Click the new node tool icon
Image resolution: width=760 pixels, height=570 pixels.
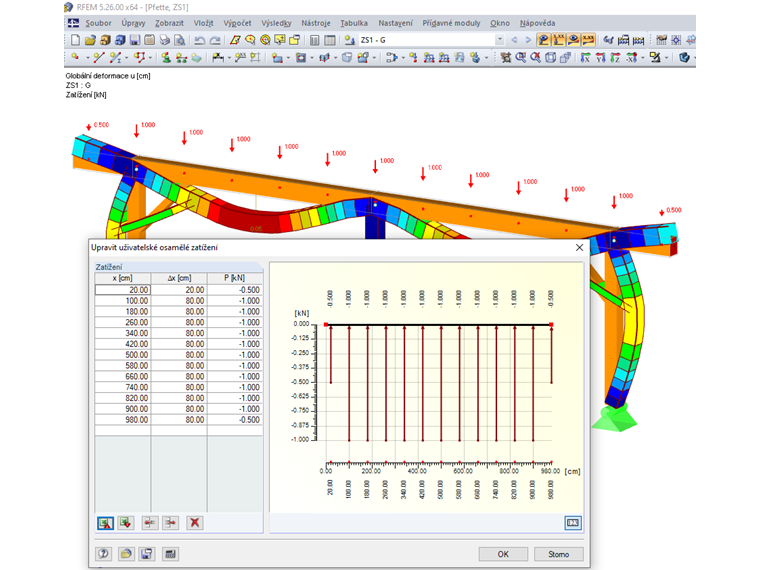(76, 58)
